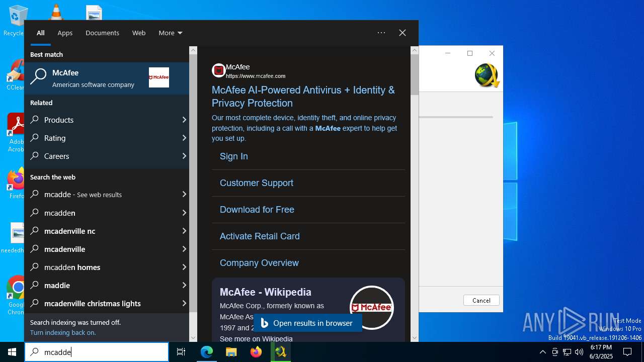Open the McAfee best match result
644x362 pixels.
107,78
